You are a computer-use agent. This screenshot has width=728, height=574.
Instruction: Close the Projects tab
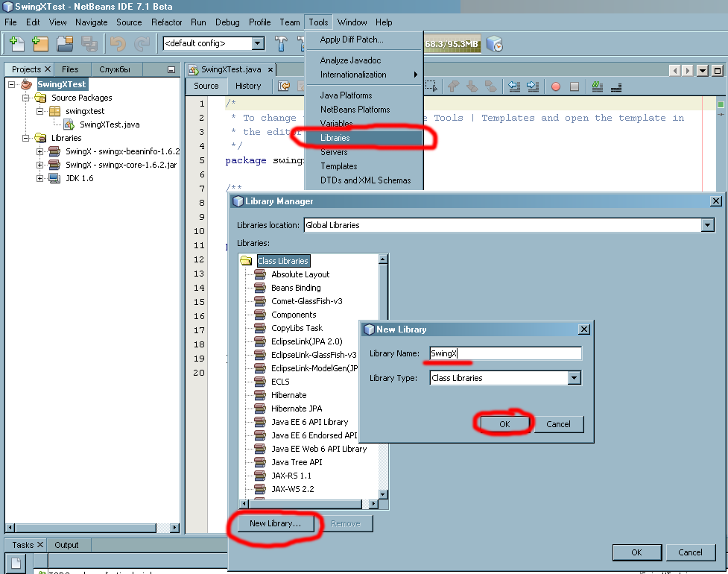click(48, 69)
